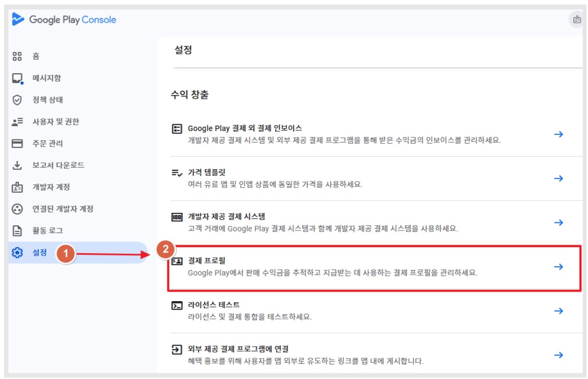Viewport: 588px width, 379px height.
Task: Click the arrow on the 가격 템플릿 row
Action: tap(558, 178)
